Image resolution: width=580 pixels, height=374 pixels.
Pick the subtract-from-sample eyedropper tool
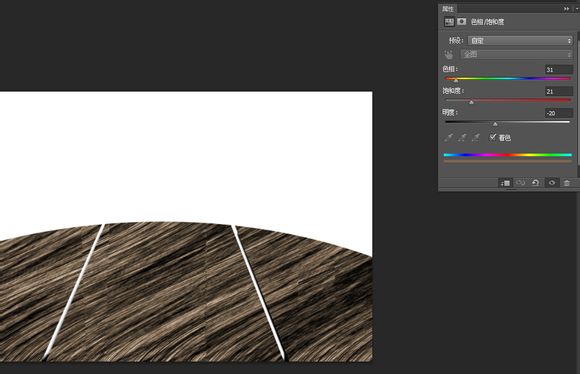click(476, 138)
